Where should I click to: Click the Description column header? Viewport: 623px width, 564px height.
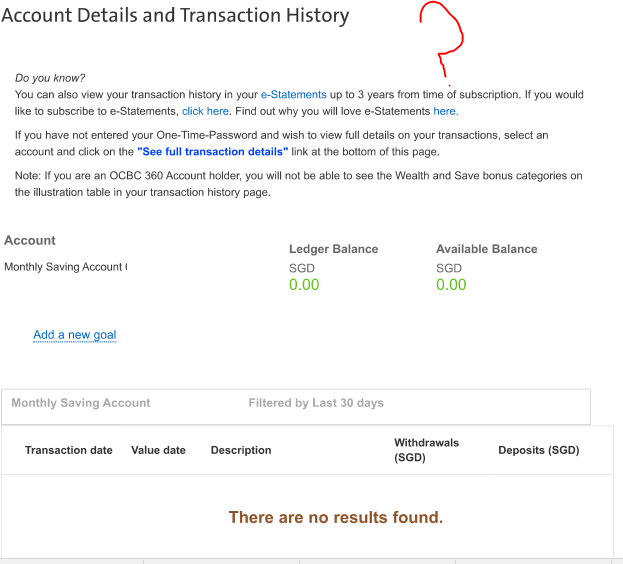click(x=241, y=450)
